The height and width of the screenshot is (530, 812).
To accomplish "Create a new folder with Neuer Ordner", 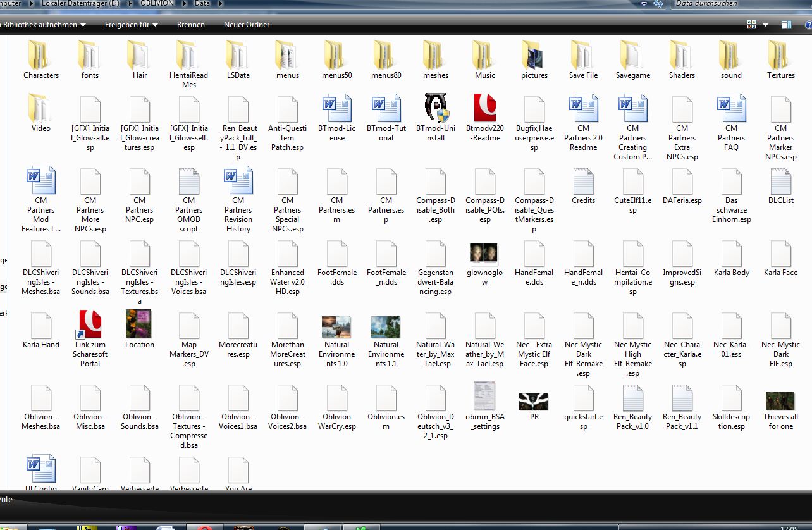I will point(247,25).
